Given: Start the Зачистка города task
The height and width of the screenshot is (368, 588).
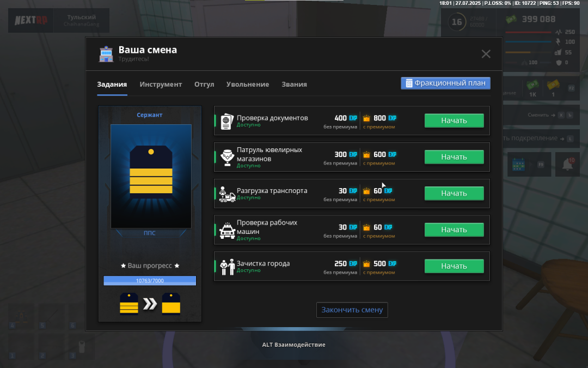Looking at the screenshot, I should tap(454, 266).
